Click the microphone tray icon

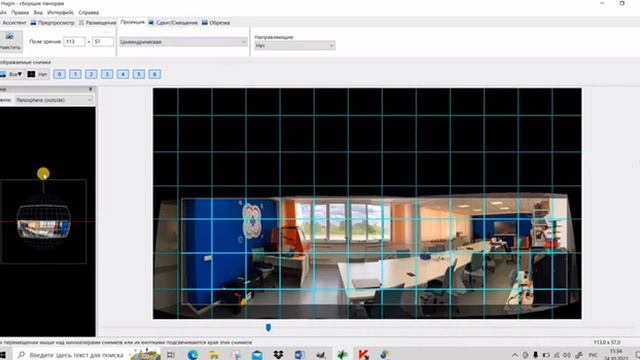click(536, 355)
